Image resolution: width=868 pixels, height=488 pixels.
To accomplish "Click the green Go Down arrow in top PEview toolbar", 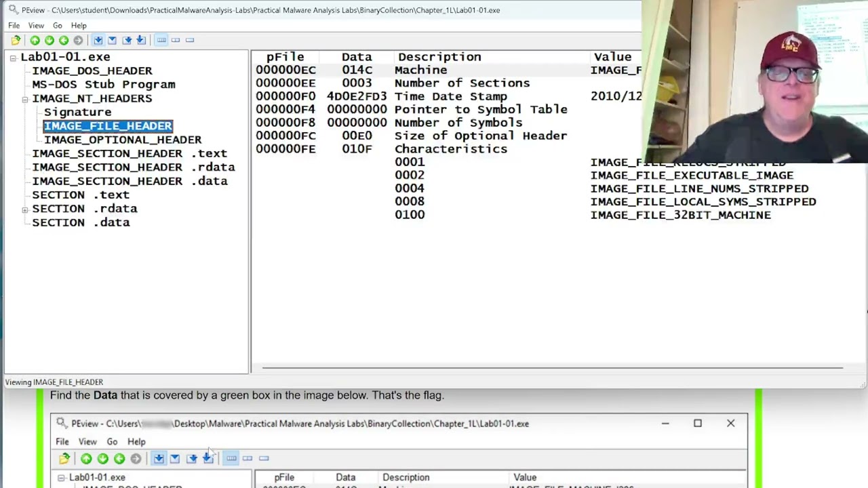I will coord(50,40).
